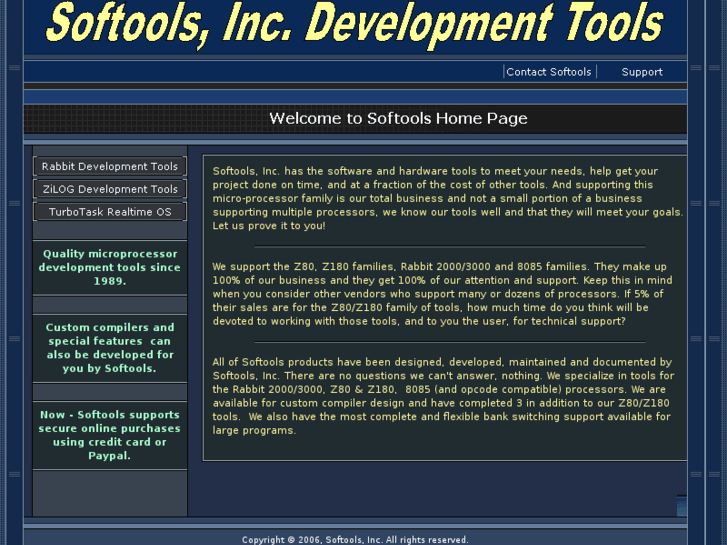Screen dimensions: 727x545
Task: Click the 'Quality microprocessor development tools since 1989.' text
Action: (110, 267)
